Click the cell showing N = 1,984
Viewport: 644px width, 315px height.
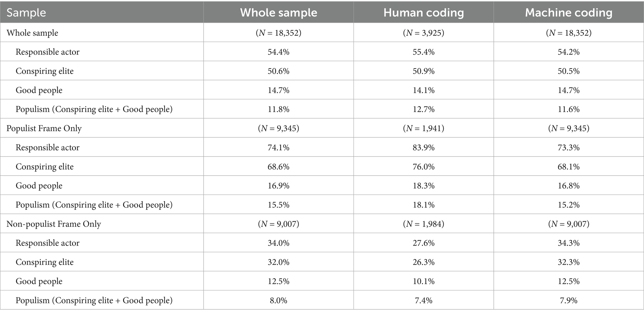[423, 224]
